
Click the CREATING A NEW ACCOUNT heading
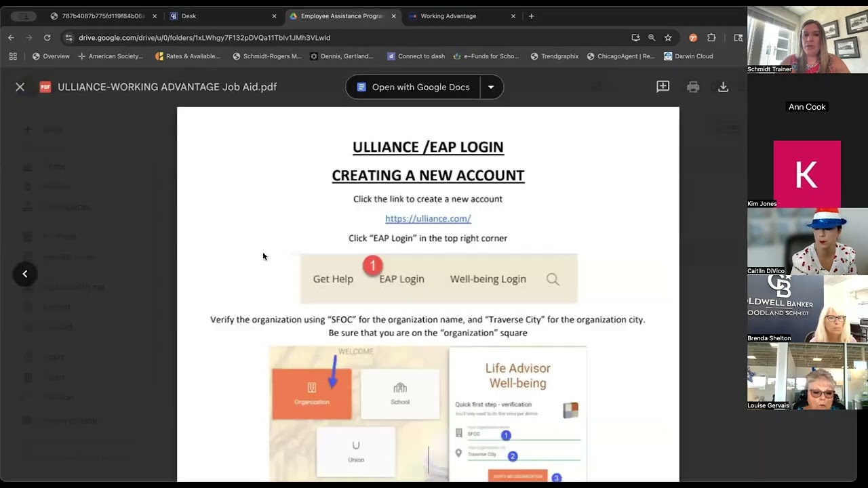coord(428,176)
